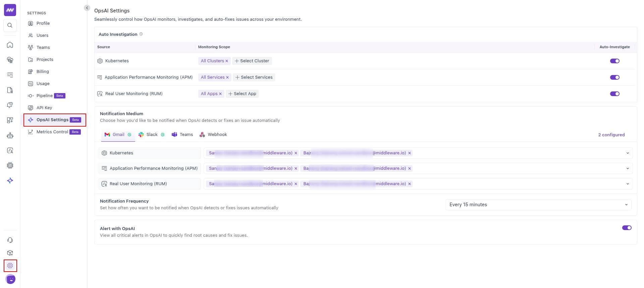
Task: Switch to the Teams notification tab
Action: click(182, 135)
